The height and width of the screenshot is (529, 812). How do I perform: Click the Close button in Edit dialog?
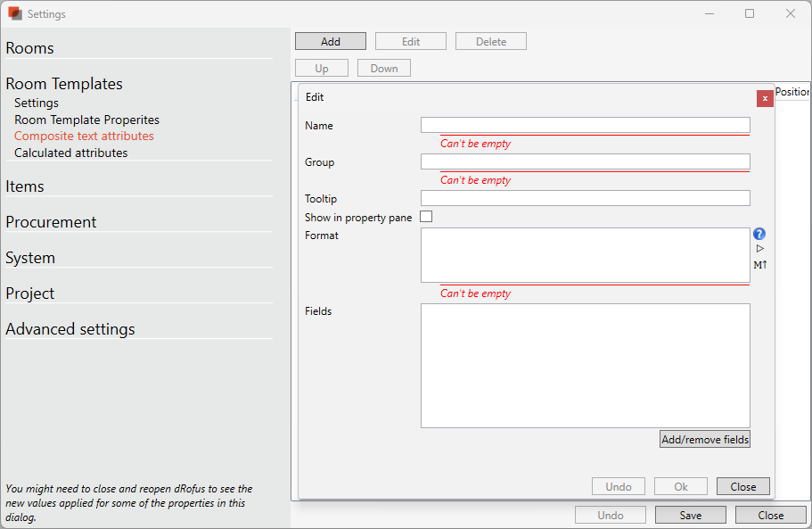pos(742,486)
